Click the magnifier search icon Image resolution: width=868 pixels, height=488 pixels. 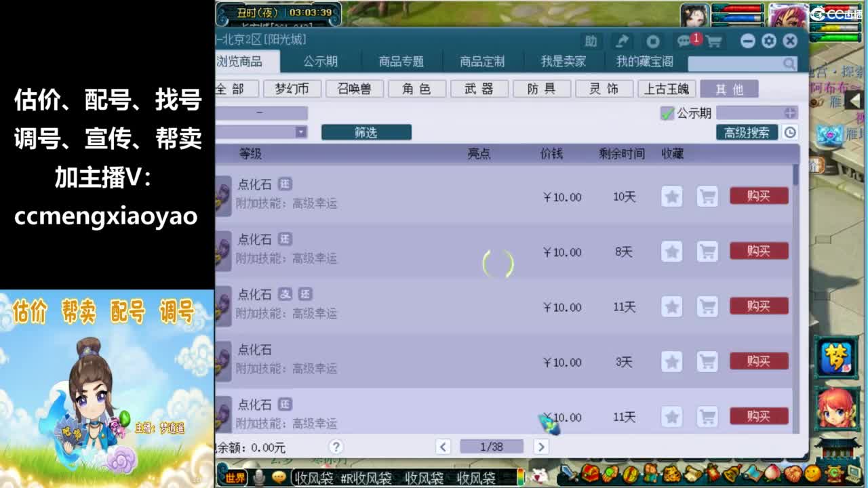(789, 63)
